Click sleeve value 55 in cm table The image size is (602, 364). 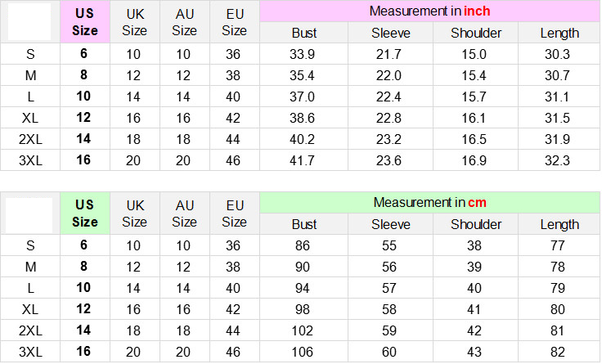coord(391,245)
